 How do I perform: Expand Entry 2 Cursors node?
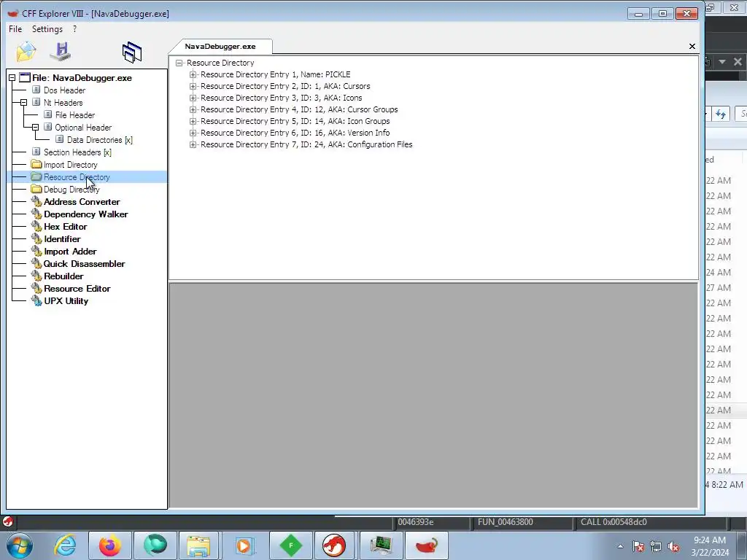(x=193, y=86)
